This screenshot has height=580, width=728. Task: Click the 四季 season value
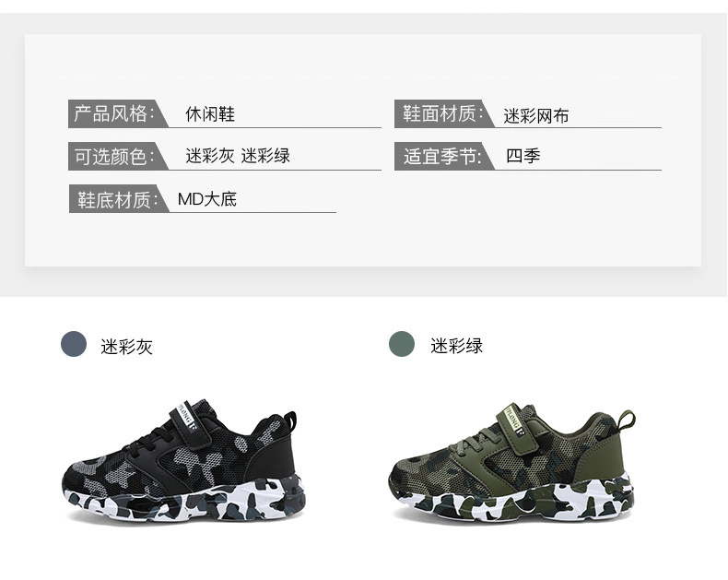(523, 156)
